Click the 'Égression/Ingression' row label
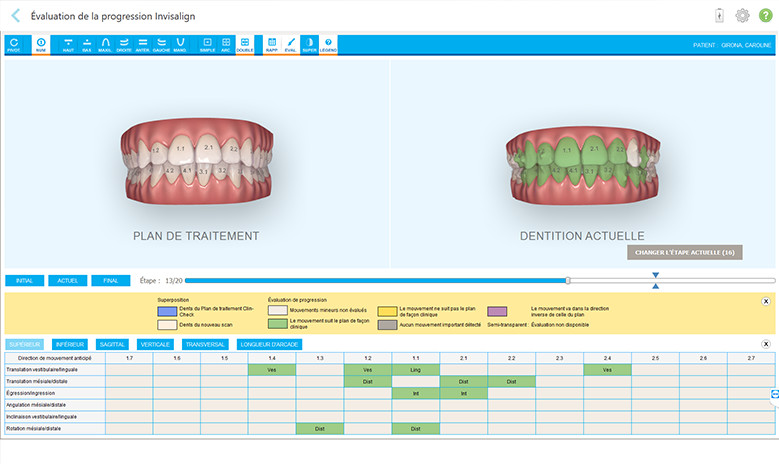The height and width of the screenshot is (464, 779). (31, 393)
